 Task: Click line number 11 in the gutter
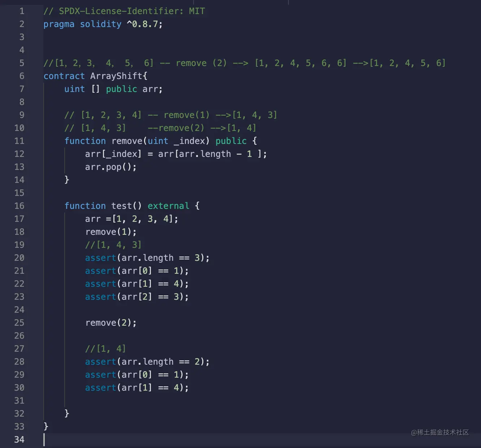[x=19, y=141]
